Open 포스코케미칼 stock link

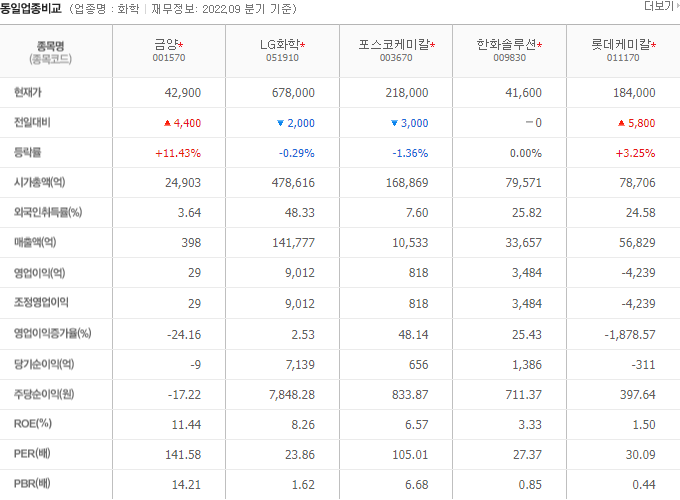(394, 44)
